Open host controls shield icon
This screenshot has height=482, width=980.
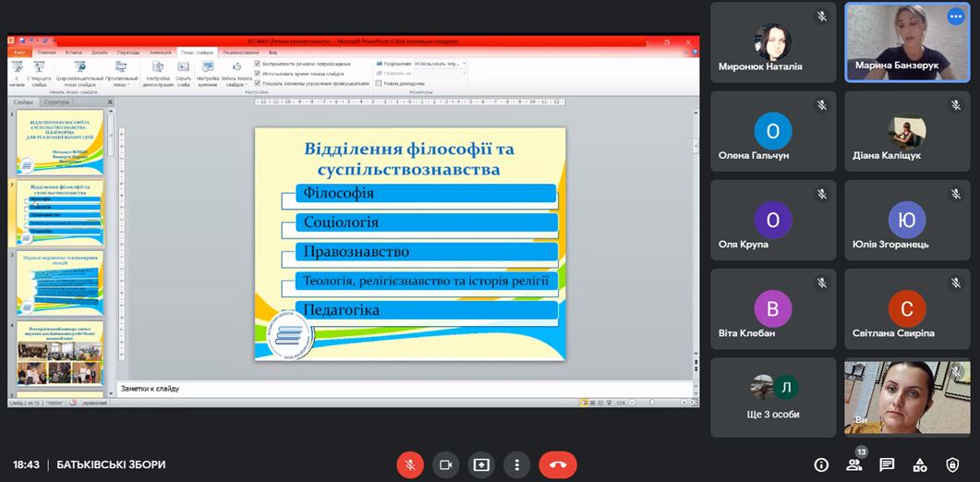point(953,464)
